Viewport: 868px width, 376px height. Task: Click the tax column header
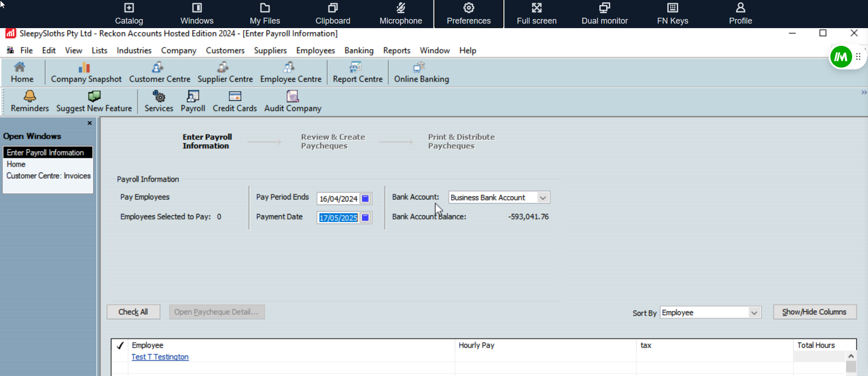coord(715,345)
